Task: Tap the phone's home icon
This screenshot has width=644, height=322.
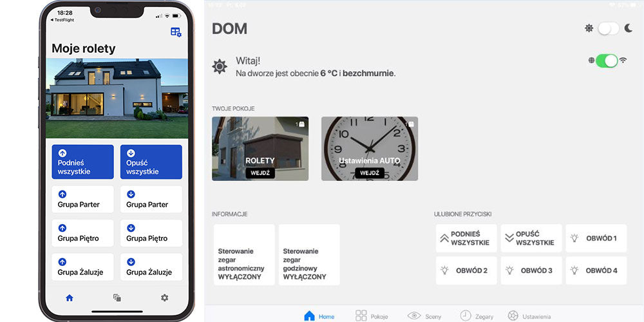Action: (x=70, y=298)
